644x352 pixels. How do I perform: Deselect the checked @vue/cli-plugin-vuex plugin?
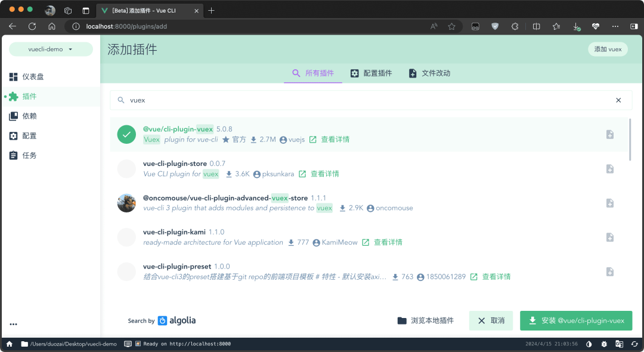point(126,134)
